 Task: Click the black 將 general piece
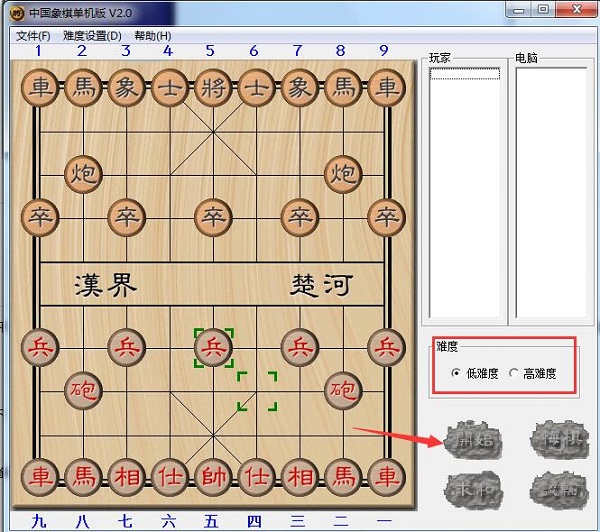pyautogui.click(x=212, y=87)
